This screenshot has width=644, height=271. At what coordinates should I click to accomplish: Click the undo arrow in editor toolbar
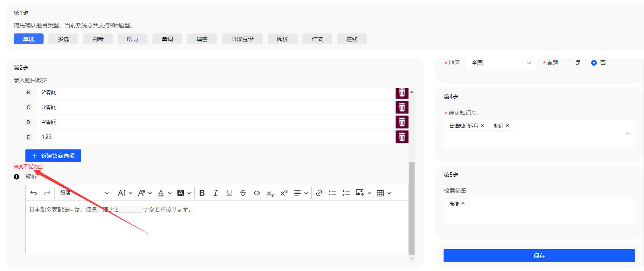pos(33,193)
